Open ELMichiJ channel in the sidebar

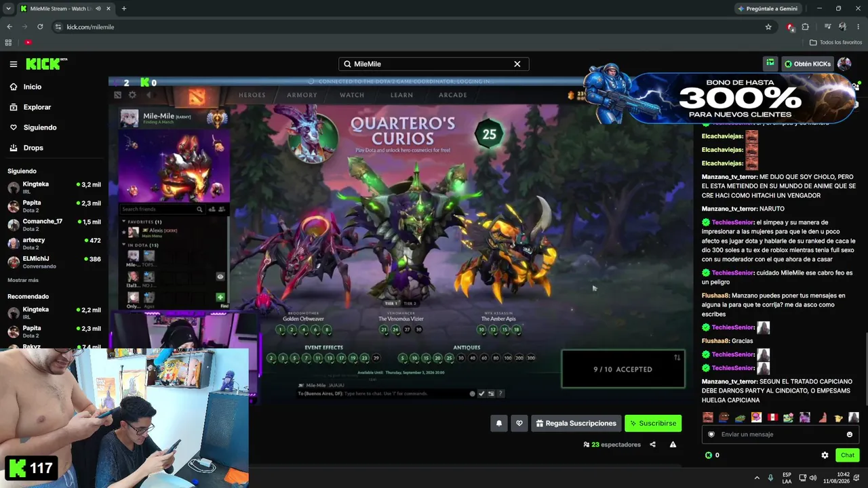pos(54,262)
